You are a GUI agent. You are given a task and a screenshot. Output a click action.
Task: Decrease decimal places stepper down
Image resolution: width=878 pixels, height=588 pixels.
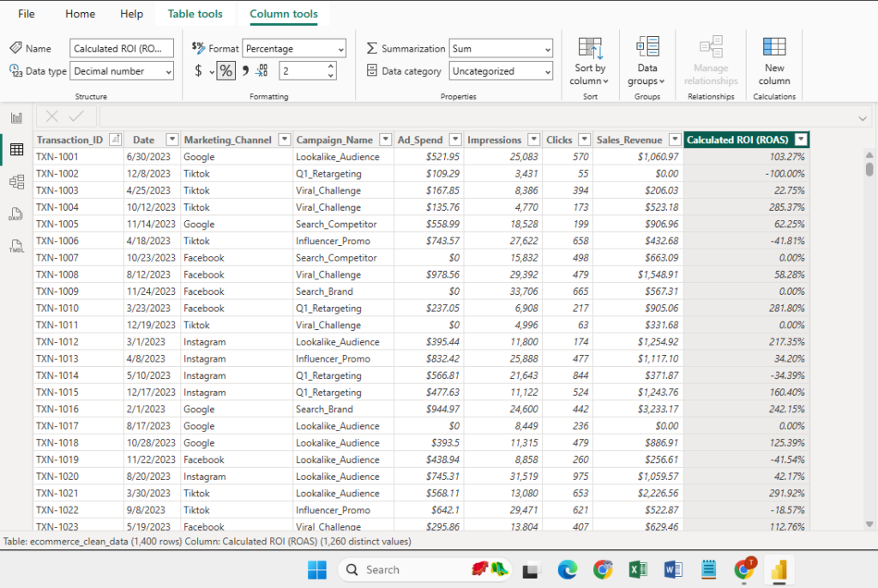(331, 75)
